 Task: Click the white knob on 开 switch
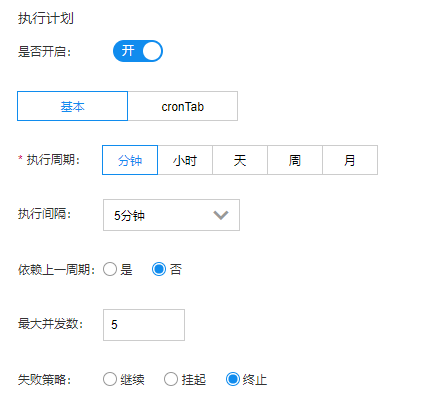(x=152, y=51)
